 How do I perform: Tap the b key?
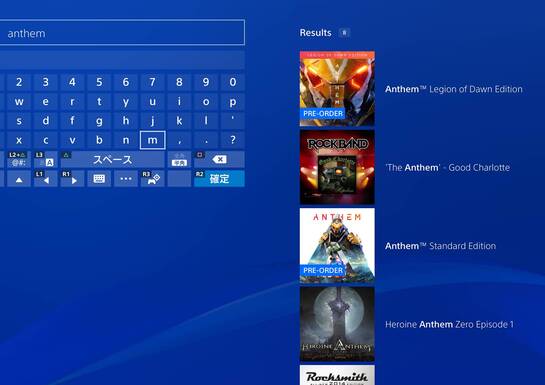99,140
